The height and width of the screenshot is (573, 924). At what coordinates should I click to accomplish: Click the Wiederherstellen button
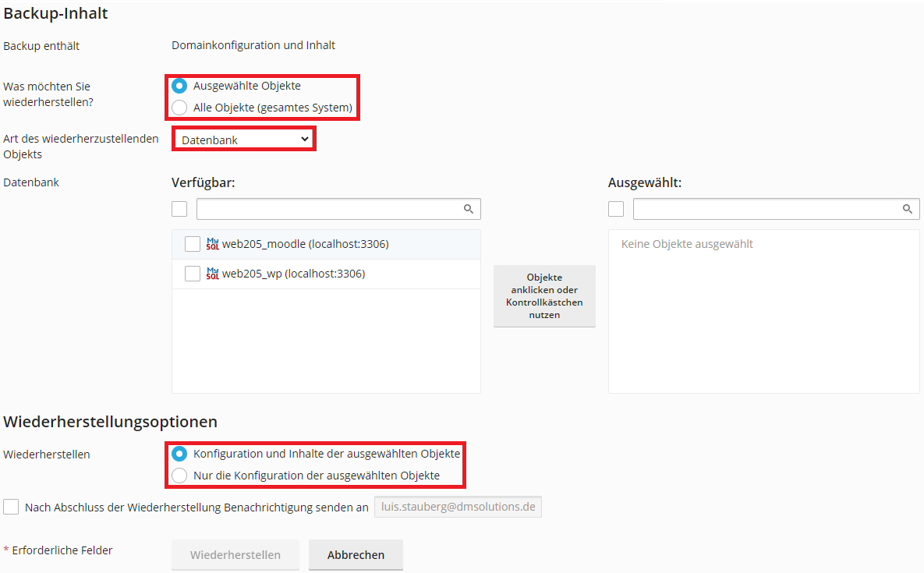[x=235, y=555]
